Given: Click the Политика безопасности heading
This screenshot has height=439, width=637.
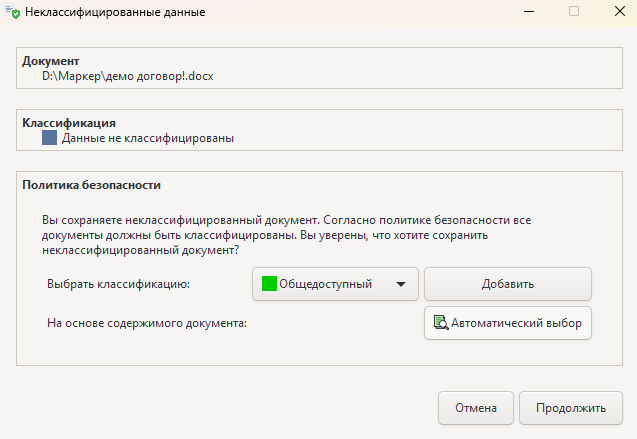Looking at the screenshot, I should 92,185.
